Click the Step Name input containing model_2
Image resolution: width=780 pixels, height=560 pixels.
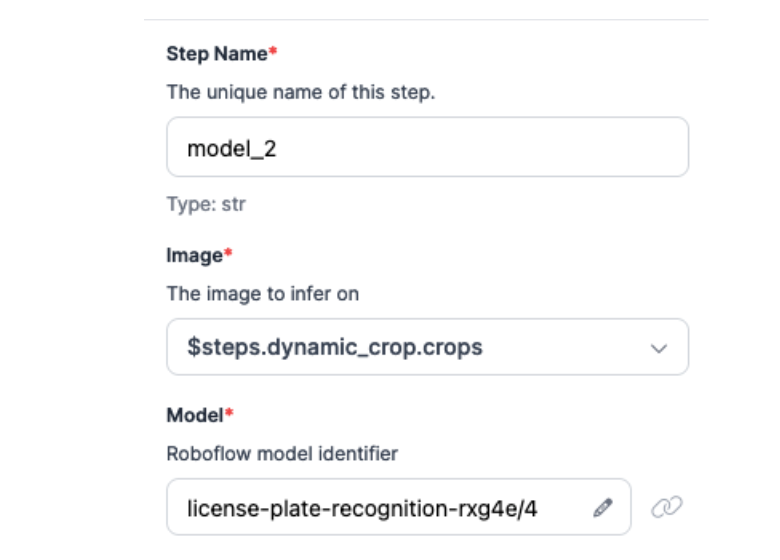[x=427, y=147]
